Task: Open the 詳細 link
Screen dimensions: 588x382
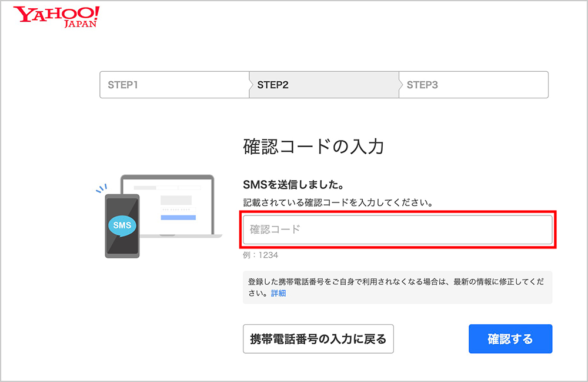Action: [278, 293]
